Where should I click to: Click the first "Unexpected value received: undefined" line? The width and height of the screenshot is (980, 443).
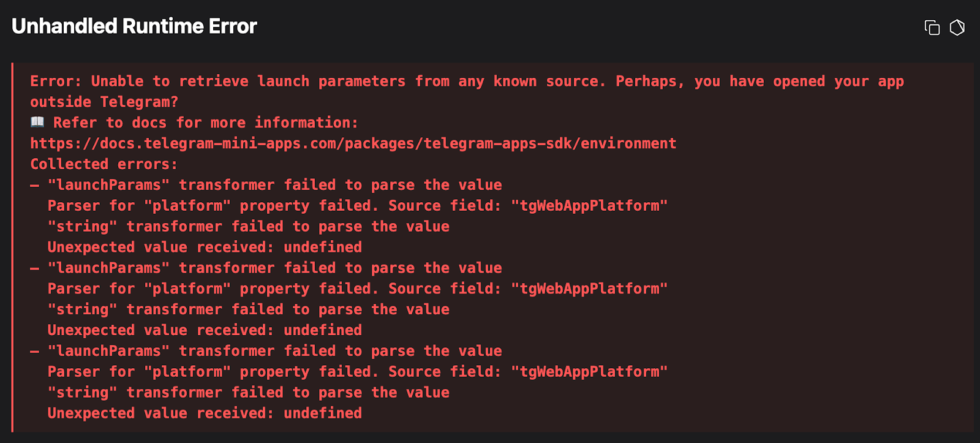point(205,248)
